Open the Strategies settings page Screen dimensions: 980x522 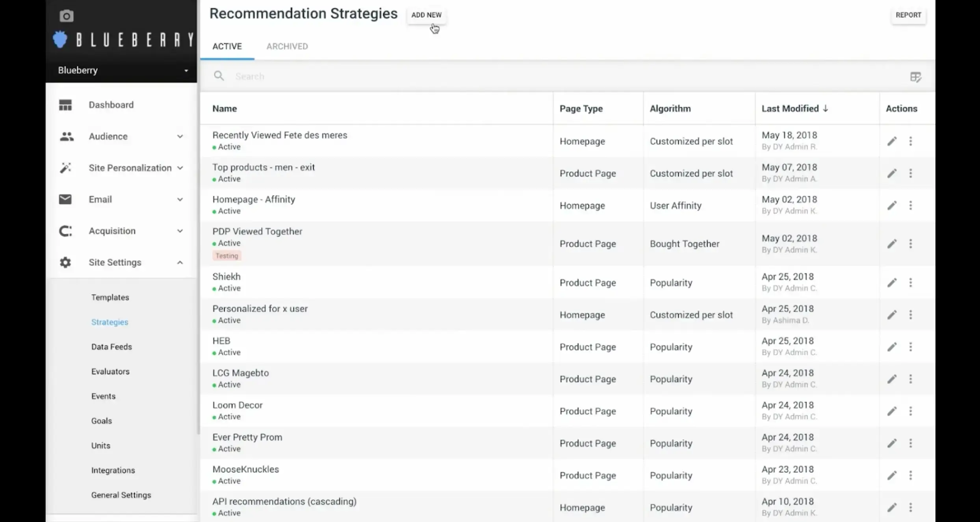pos(110,322)
